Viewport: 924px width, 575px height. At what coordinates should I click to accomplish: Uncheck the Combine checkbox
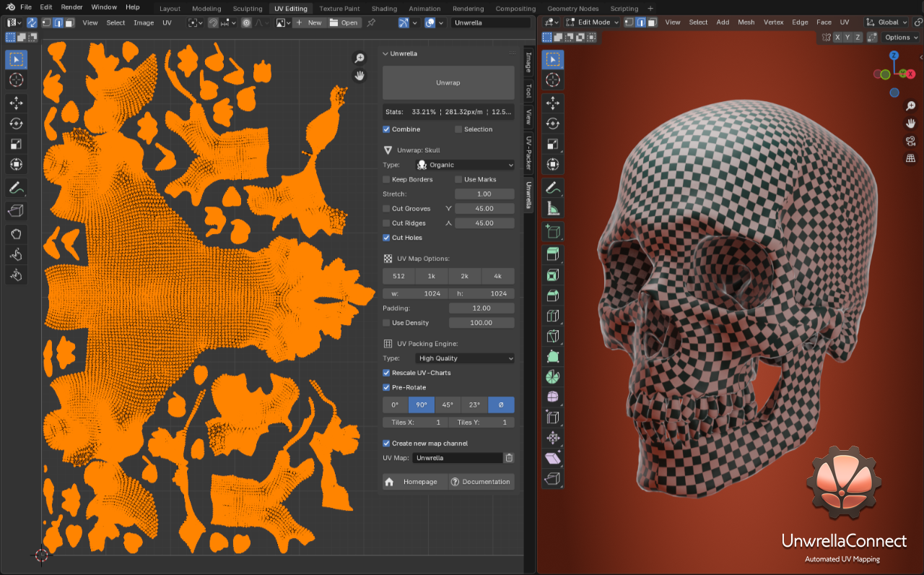pos(386,129)
